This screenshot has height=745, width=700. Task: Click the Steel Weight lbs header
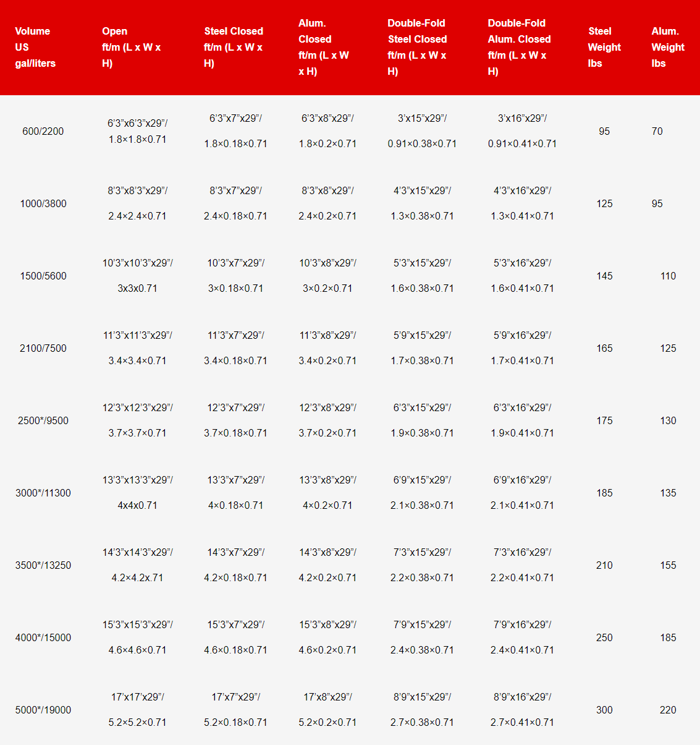(x=604, y=47)
